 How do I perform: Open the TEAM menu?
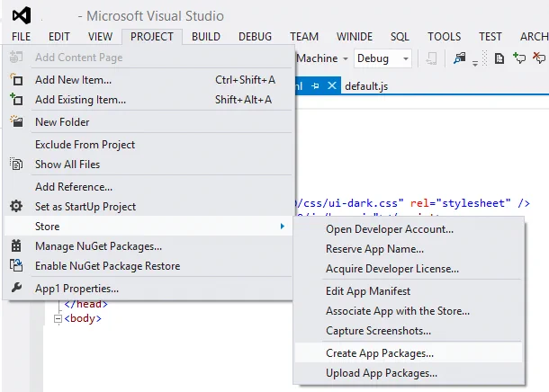click(304, 37)
